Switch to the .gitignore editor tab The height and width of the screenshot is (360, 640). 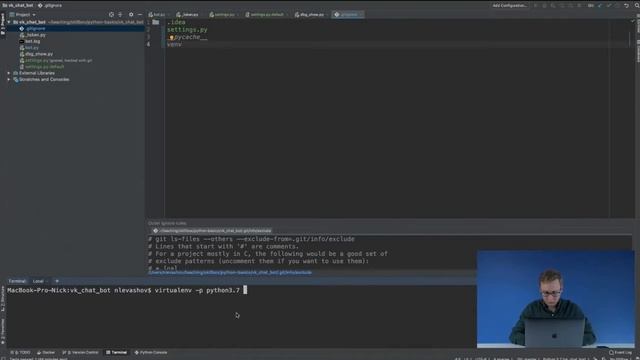click(347, 15)
